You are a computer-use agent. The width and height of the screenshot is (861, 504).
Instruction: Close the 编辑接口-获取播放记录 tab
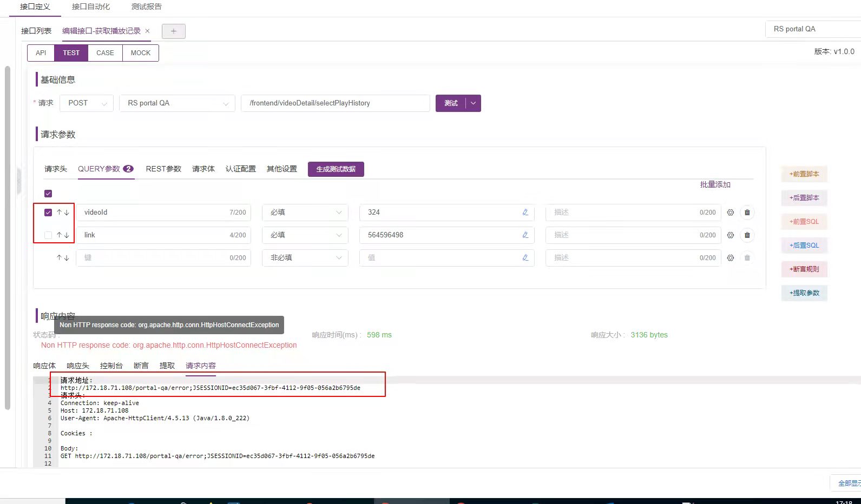[147, 31]
